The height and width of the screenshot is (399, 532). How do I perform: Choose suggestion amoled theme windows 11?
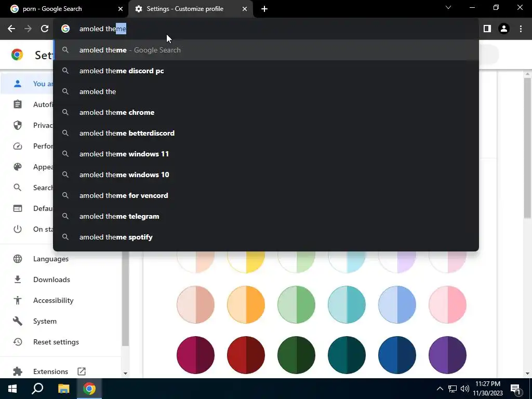pos(266,154)
